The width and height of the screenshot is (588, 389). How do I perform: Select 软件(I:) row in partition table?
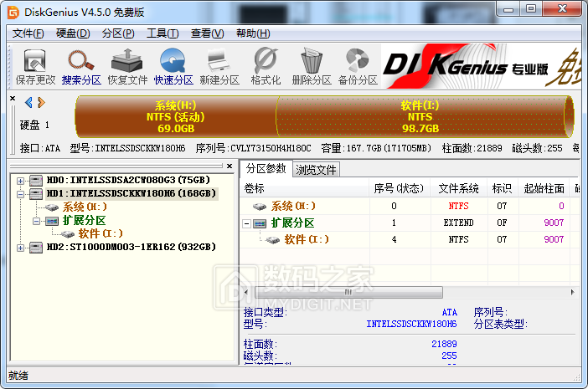410,239
